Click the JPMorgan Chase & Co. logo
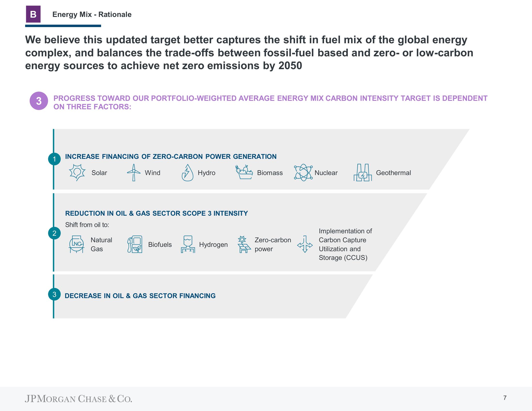532x411 pixels. (78, 399)
